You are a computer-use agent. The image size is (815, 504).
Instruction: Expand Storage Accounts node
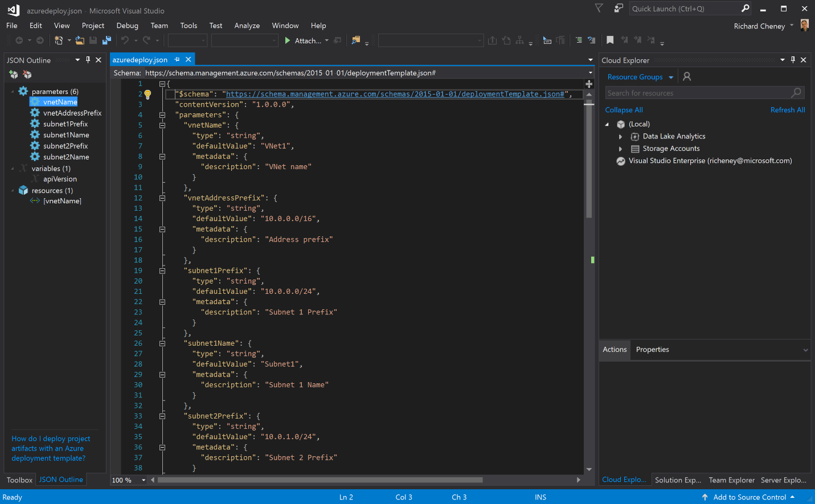click(620, 149)
